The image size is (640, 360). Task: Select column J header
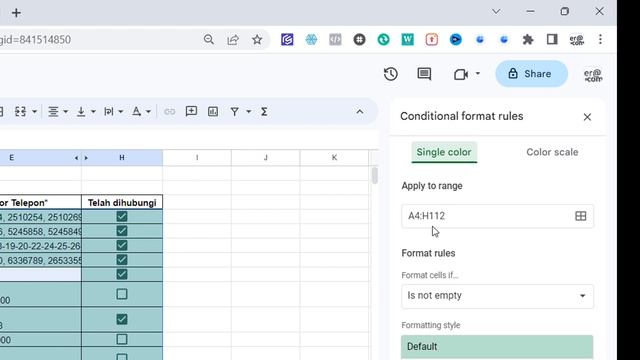click(x=266, y=158)
